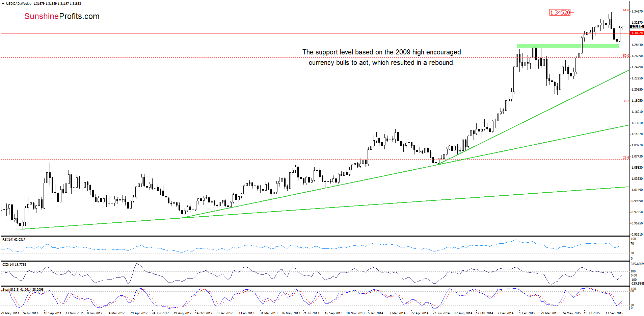Select the current price tag 1.31852
The height and width of the screenshot is (316, 644).
pyautogui.click(x=637, y=26)
